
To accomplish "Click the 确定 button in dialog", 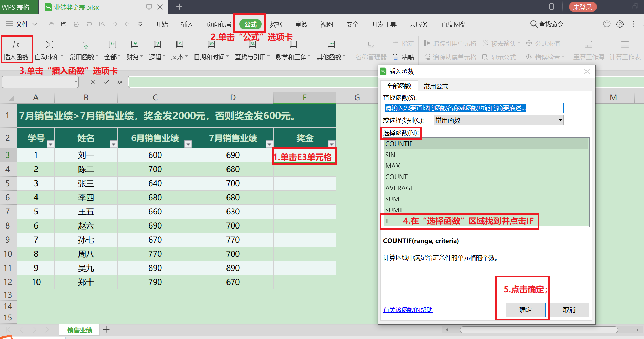I will tap(525, 310).
